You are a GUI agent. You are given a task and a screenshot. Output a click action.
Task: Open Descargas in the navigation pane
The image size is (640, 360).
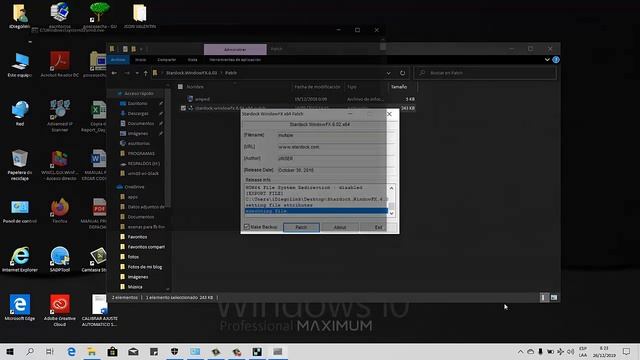[x=138, y=113]
